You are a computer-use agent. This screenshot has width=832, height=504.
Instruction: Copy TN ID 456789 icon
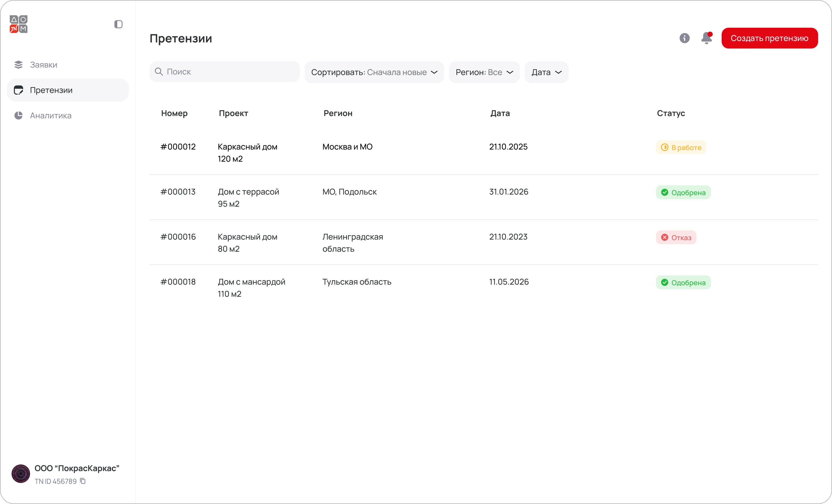click(83, 481)
